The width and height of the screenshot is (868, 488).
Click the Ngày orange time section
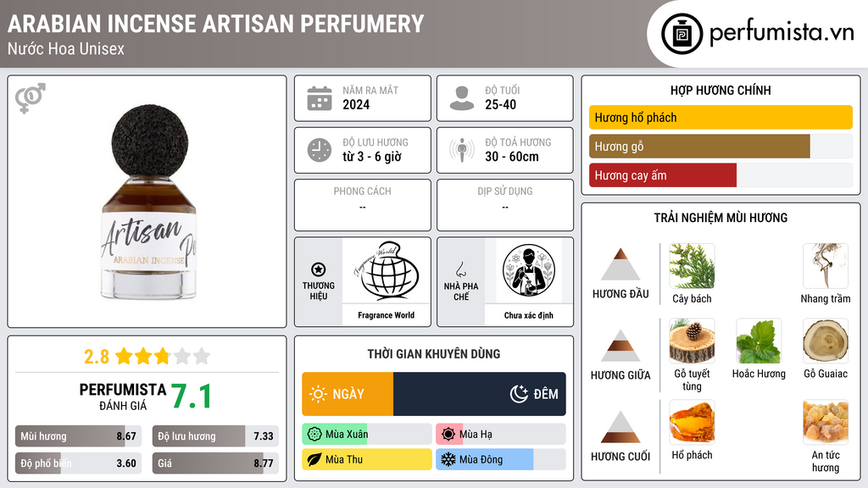tap(348, 394)
